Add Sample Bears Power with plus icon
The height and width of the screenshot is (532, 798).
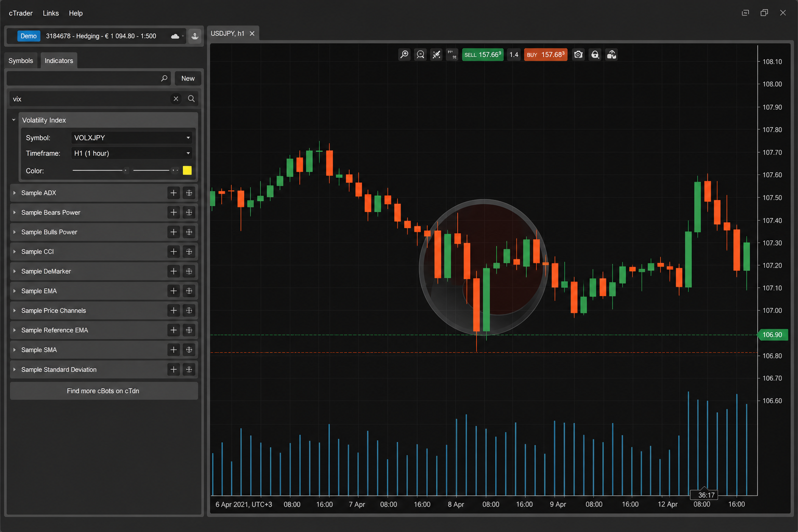[x=174, y=212]
